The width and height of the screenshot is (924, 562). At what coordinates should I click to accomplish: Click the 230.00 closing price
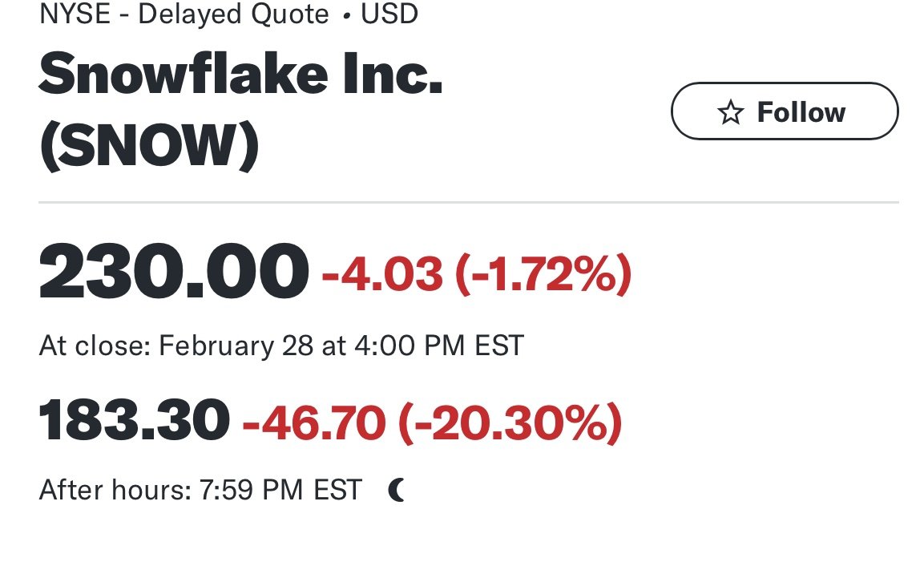tap(173, 273)
